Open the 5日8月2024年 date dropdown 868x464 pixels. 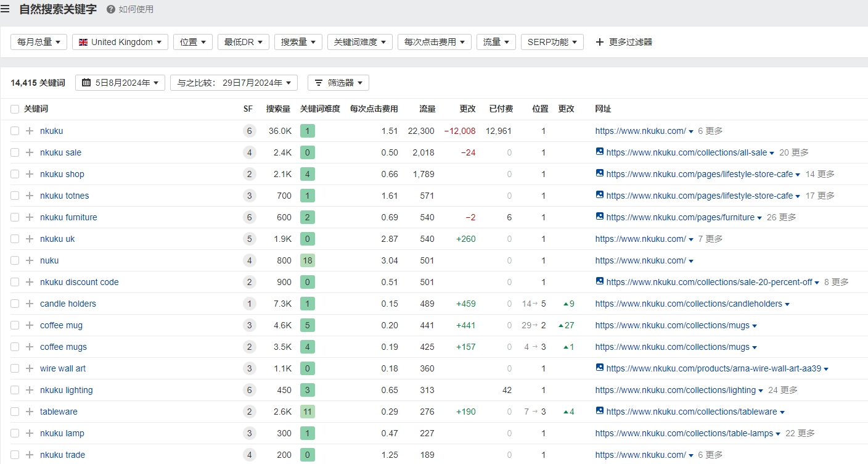(120, 83)
